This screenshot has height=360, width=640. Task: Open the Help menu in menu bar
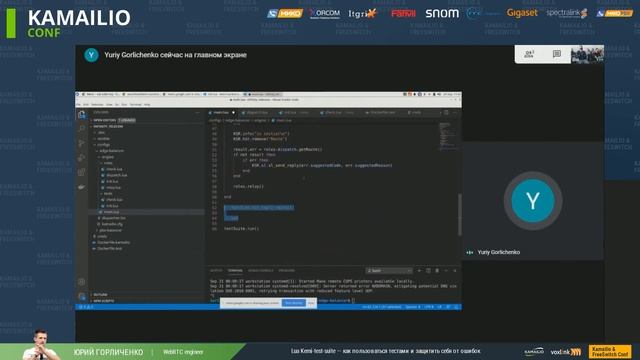(x=147, y=105)
